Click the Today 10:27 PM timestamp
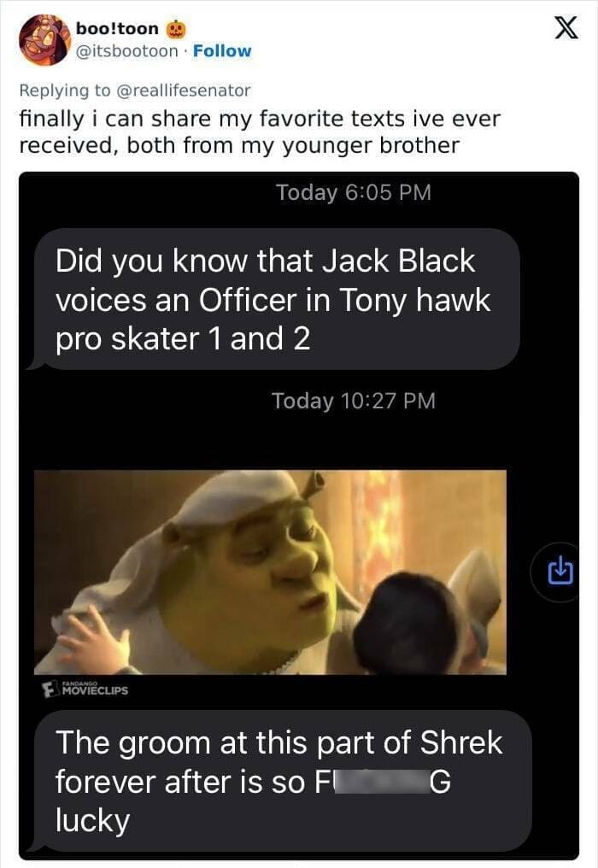598x868 pixels. point(354,401)
